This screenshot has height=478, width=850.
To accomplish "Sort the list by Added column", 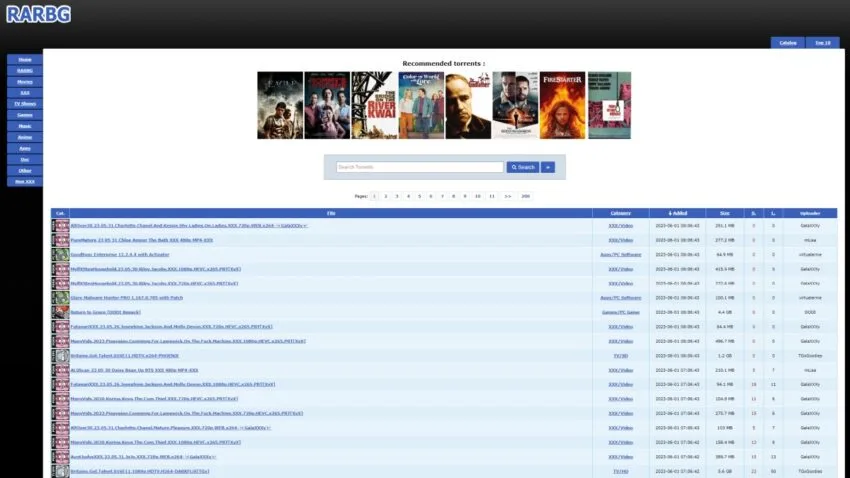I will click(x=679, y=213).
